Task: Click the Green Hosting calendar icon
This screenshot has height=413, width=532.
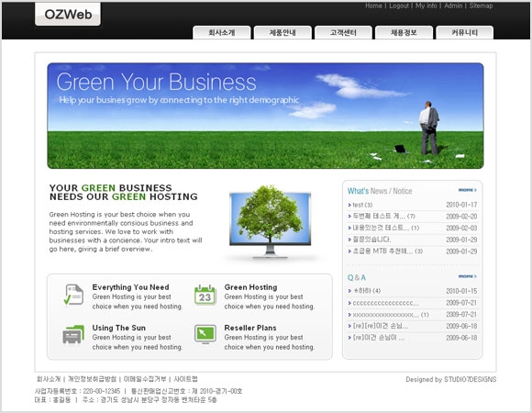Action: point(205,295)
